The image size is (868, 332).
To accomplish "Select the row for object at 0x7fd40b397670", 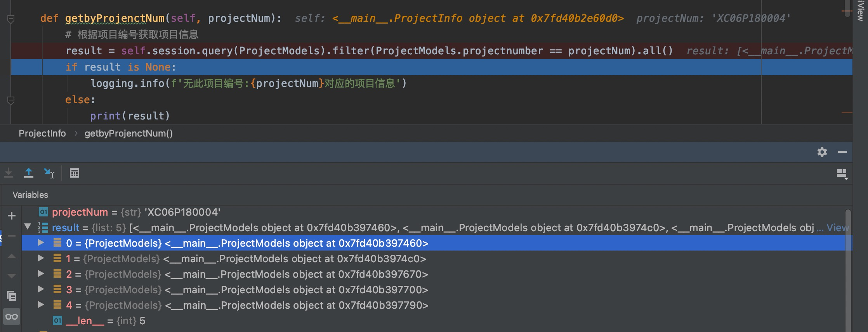I will pyautogui.click(x=433, y=274).
